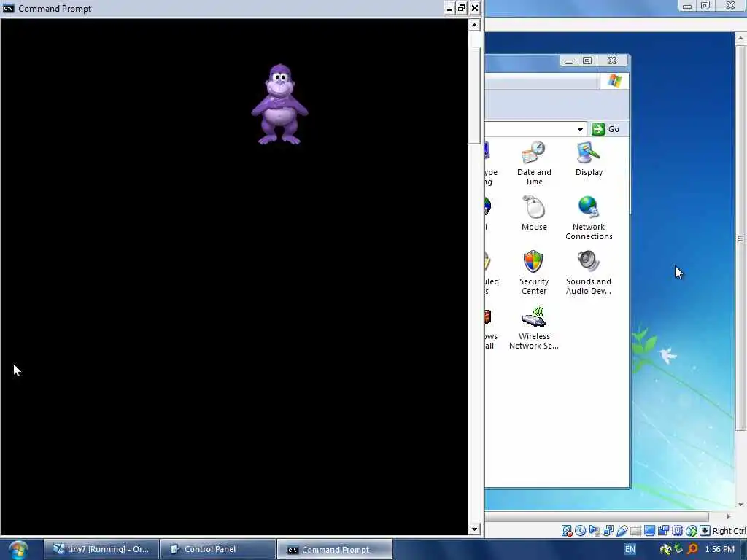This screenshot has height=560, width=747.
Task: Click VirtualBox window vertical scrollbar down arrow
Action: 741,505
